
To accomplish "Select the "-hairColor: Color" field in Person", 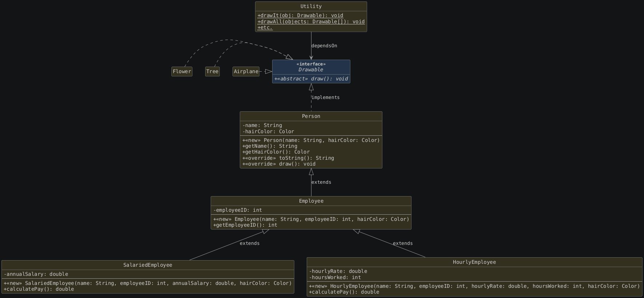I will 268,132.
